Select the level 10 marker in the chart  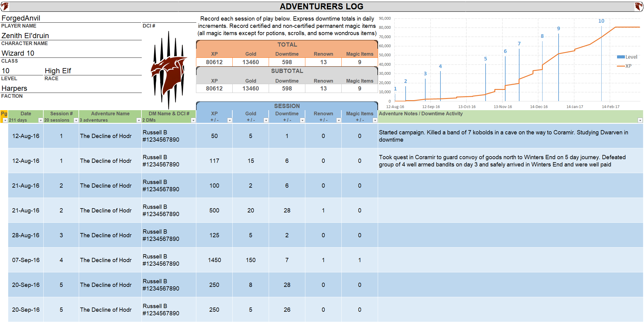click(x=601, y=21)
